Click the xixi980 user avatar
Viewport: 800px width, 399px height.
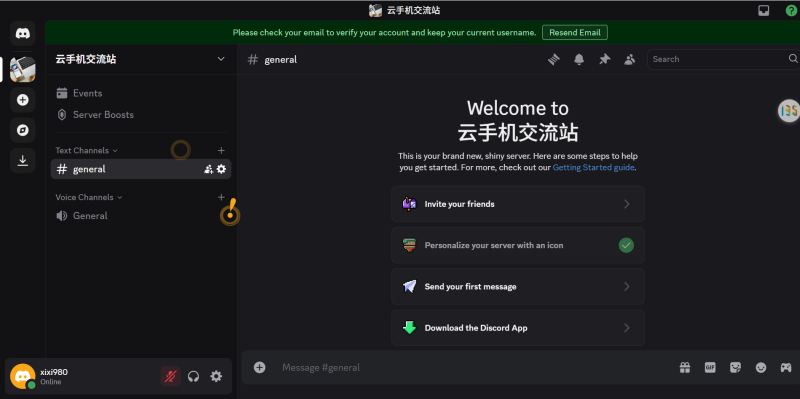22,377
